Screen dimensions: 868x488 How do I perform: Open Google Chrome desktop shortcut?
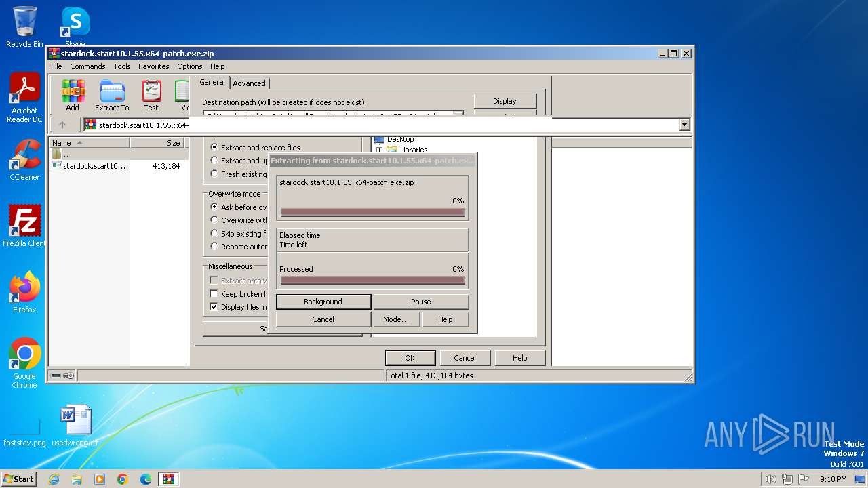24,363
